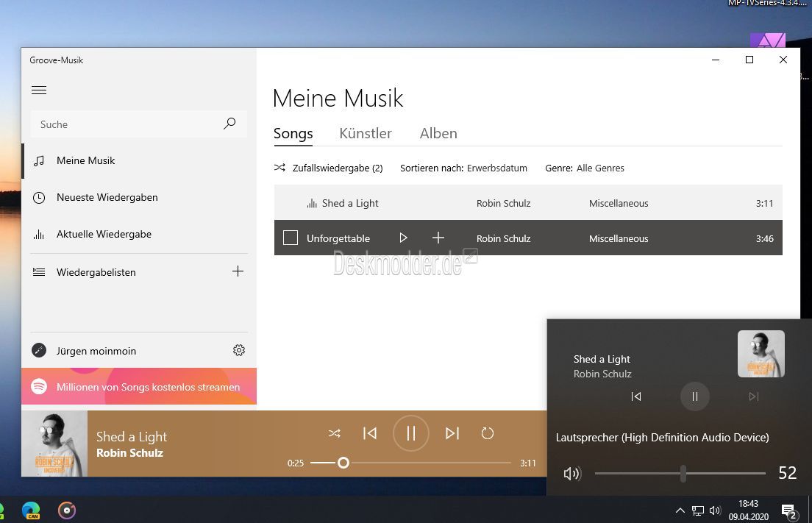This screenshot has height=523, width=812.
Task: Click the Lautsprecher audio device name
Action: (x=663, y=438)
